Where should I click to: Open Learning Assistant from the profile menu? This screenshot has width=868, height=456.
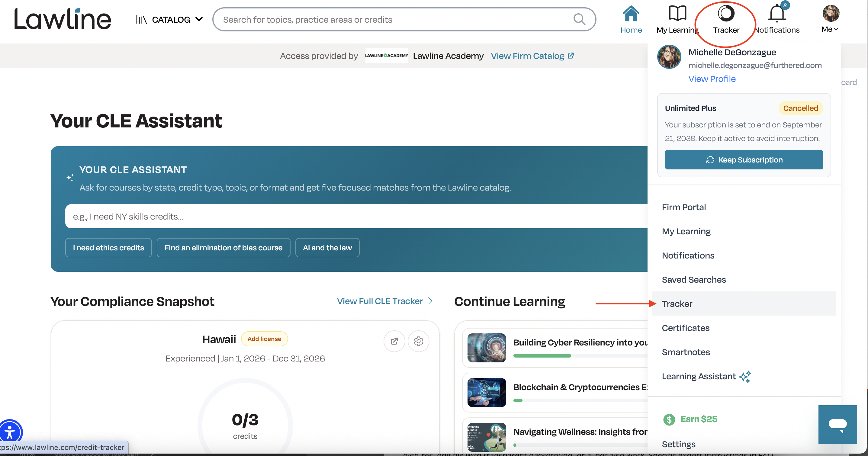point(744,376)
